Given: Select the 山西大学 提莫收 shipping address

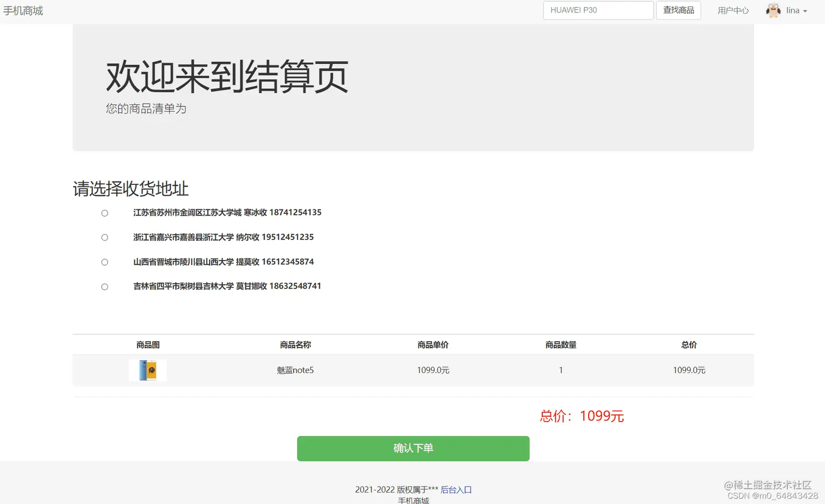Looking at the screenshot, I should [x=104, y=262].
